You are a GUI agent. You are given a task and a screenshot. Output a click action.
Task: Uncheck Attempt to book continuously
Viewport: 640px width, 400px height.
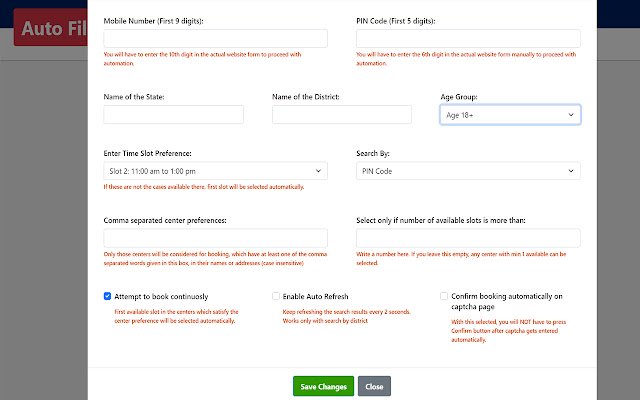click(107, 296)
